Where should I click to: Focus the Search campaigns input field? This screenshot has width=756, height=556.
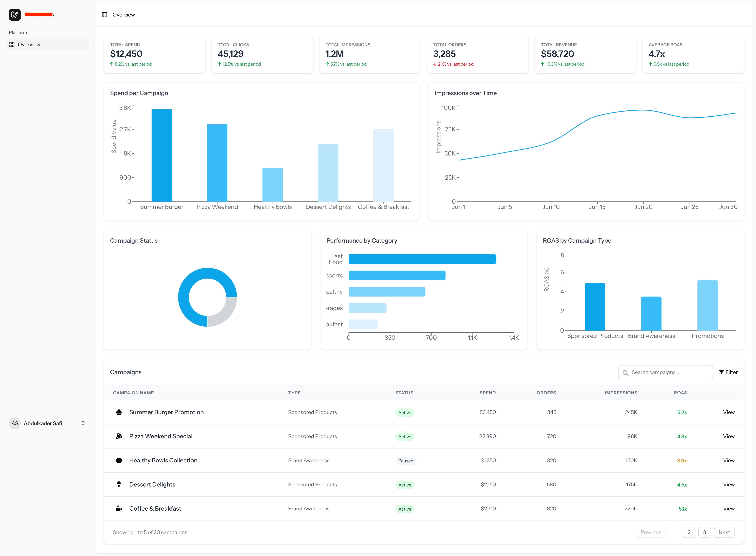pos(669,372)
